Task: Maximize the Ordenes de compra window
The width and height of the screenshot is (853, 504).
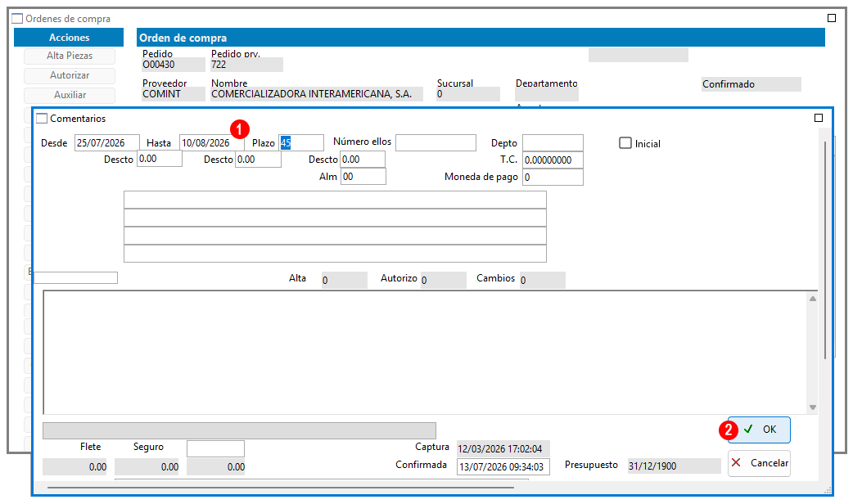Action: pyautogui.click(x=832, y=19)
